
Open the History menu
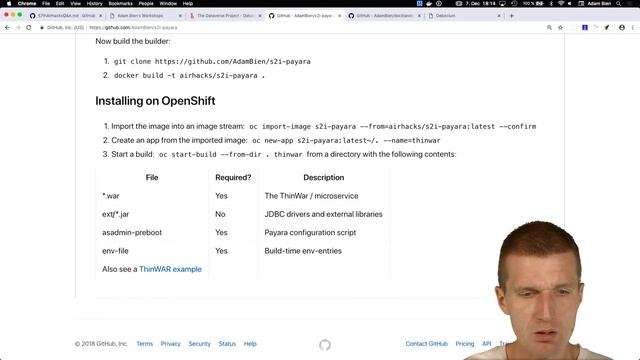(95, 3)
